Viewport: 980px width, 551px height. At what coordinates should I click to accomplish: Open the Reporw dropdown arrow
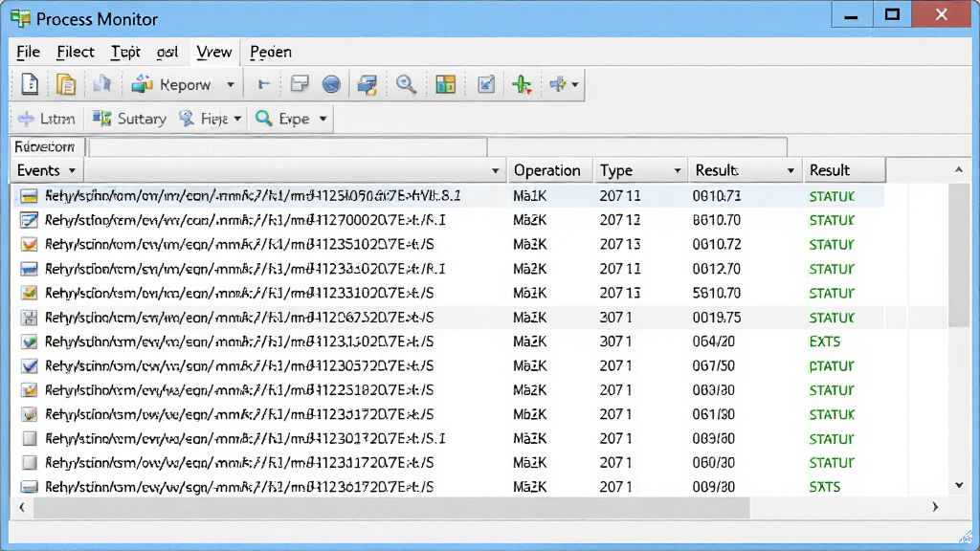click(230, 85)
